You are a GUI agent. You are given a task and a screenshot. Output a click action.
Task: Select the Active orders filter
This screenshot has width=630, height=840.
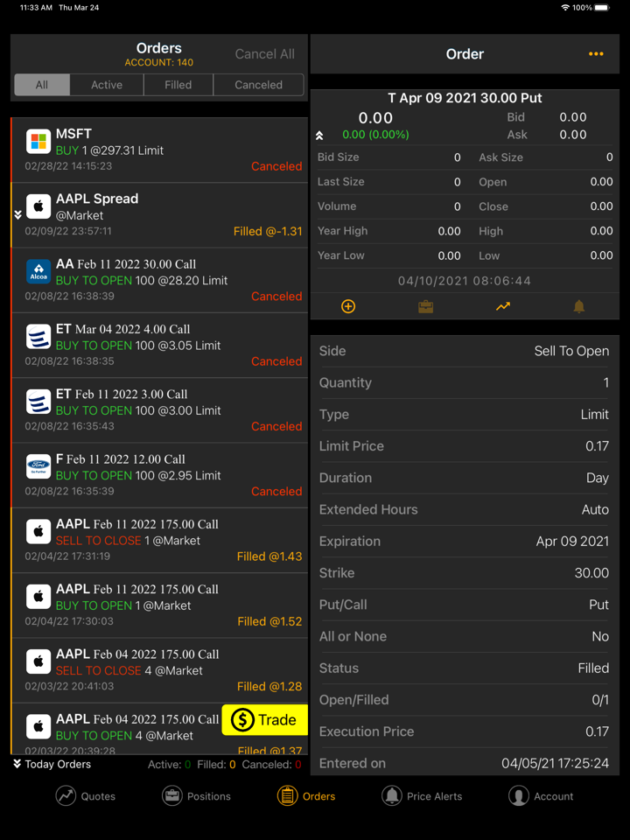tap(107, 85)
